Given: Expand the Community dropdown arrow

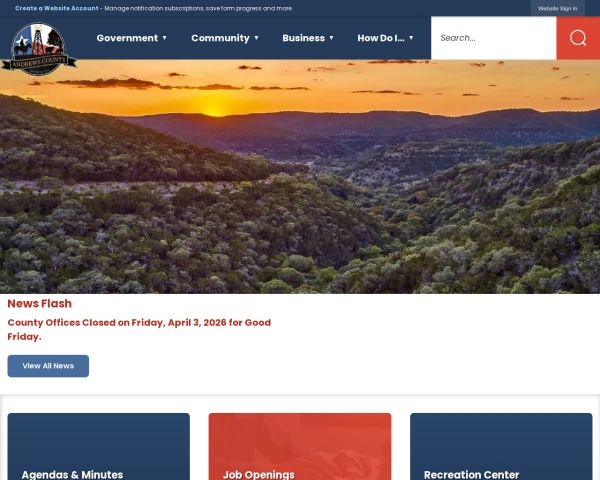Looking at the screenshot, I should [x=256, y=38].
